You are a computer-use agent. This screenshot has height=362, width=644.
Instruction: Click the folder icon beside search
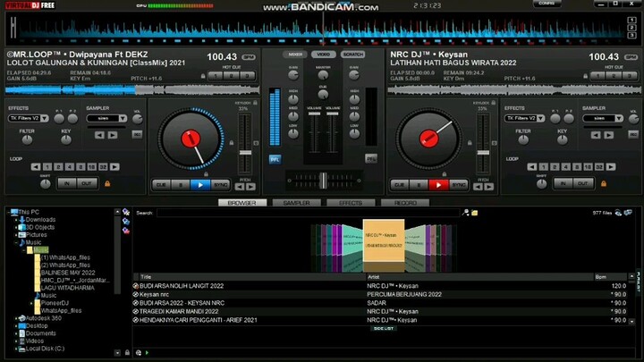point(474,213)
